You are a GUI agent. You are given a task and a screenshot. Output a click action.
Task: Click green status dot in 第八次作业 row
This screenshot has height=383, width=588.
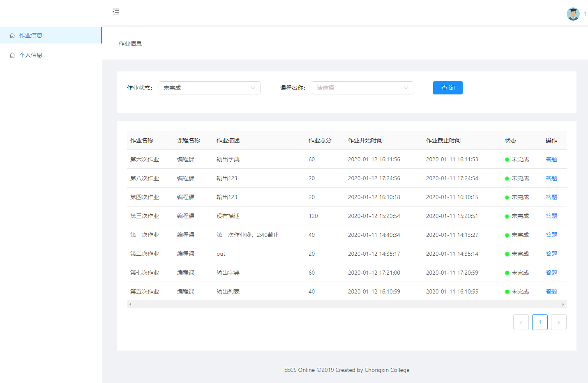[x=507, y=179]
